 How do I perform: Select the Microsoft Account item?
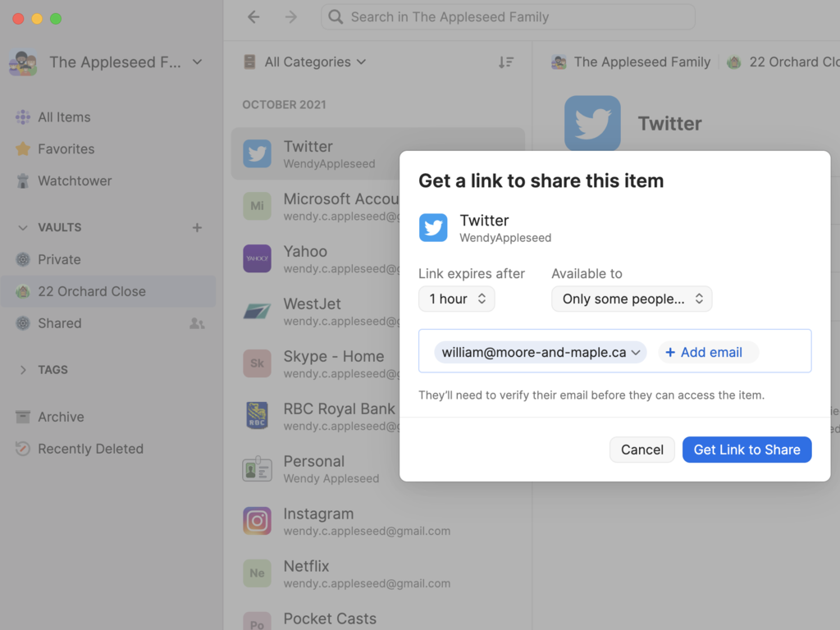pyautogui.click(x=316, y=206)
